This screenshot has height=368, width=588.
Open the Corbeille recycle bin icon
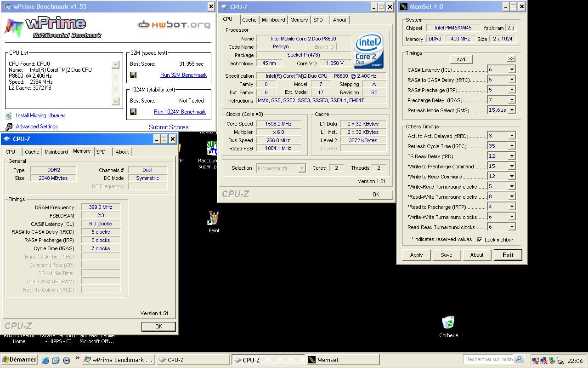click(x=448, y=327)
